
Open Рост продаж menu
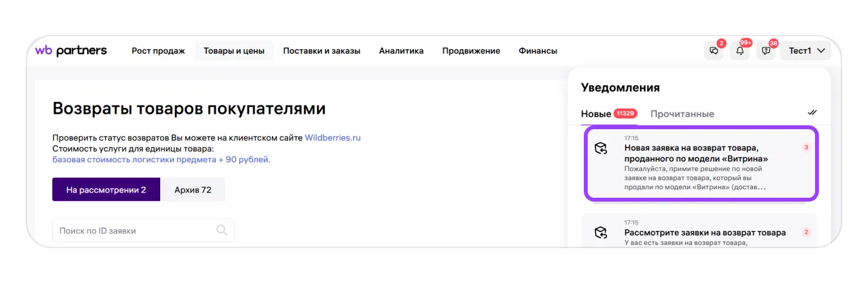click(x=158, y=51)
